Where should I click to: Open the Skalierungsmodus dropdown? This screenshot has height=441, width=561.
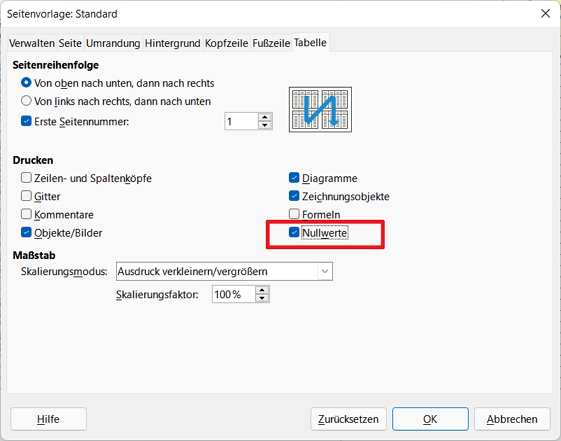224,271
